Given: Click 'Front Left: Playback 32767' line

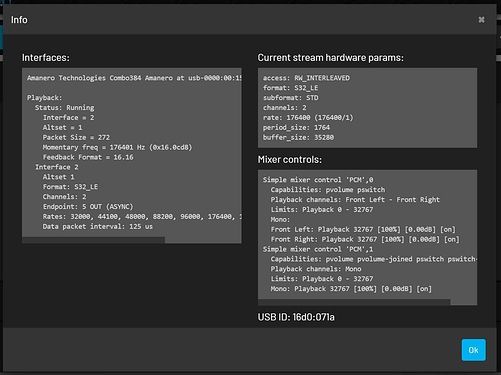Looking at the screenshot, I should click(363, 229).
